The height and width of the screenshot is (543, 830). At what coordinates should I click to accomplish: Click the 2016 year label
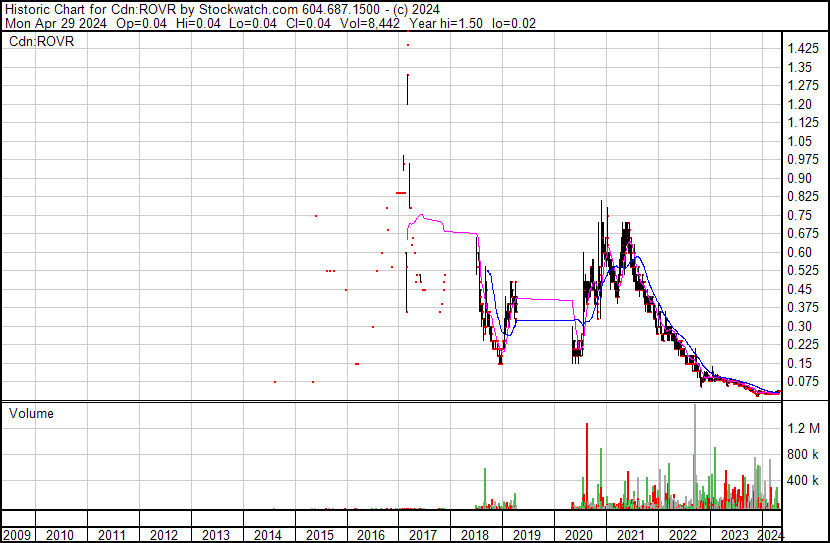(371, 535)
